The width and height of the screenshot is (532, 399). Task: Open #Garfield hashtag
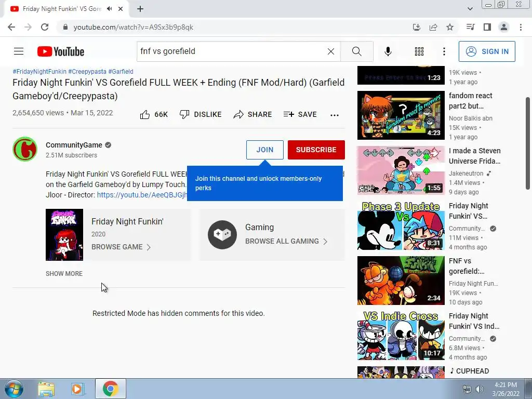[121, 72]
